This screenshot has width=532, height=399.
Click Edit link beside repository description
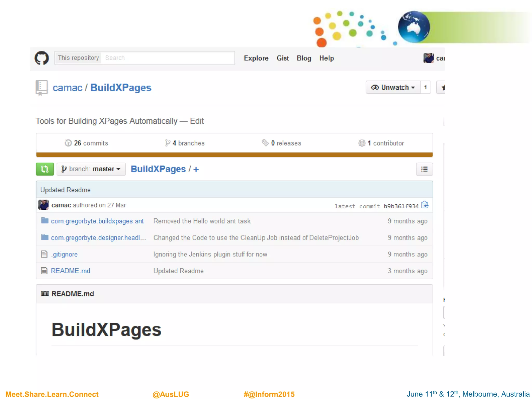pyautogui.click(x=197, y=121)
